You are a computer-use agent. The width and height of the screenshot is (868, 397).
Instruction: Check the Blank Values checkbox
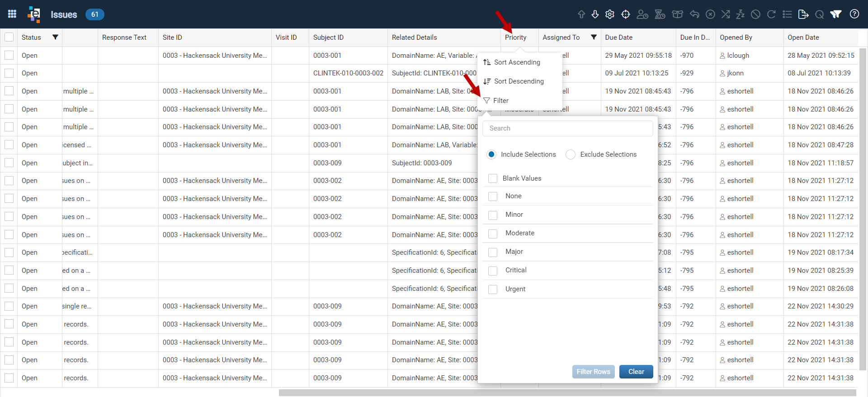(493, 178)
